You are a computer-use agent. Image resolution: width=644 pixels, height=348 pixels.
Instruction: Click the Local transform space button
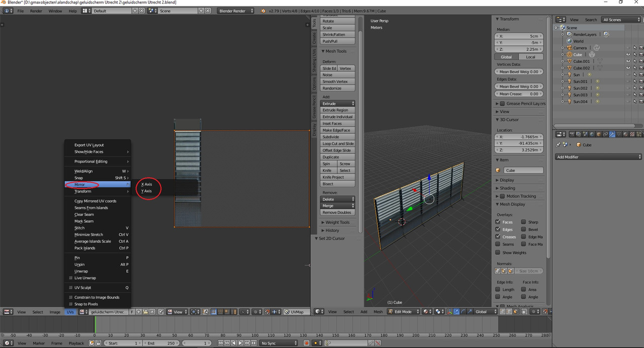pos(531,57)
